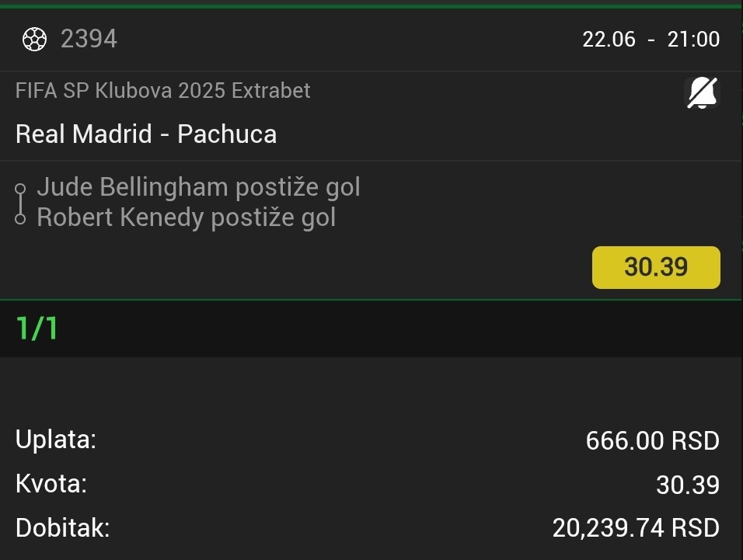Select event code 2394
The height and width of the screenshot is (560, 743).
[x=89, y=39]
